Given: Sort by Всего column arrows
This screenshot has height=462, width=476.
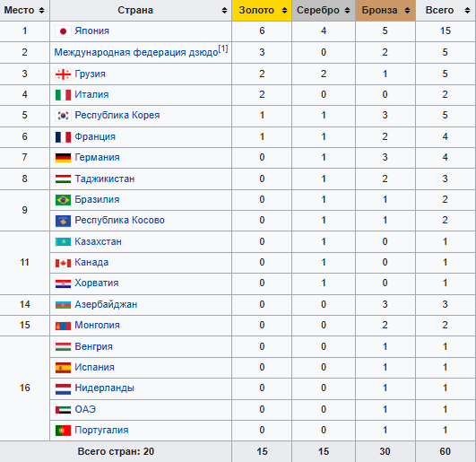Looking at the screenshot, I should coord(467,11).
